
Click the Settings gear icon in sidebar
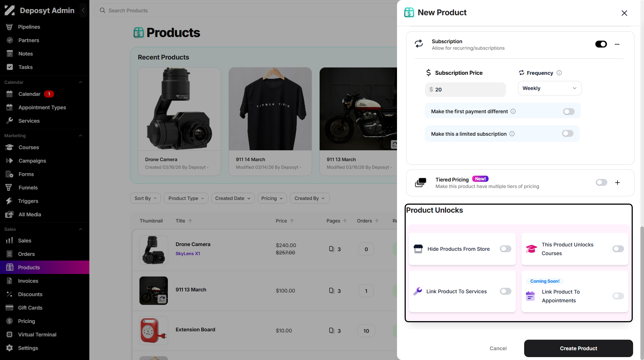[9, 348]
